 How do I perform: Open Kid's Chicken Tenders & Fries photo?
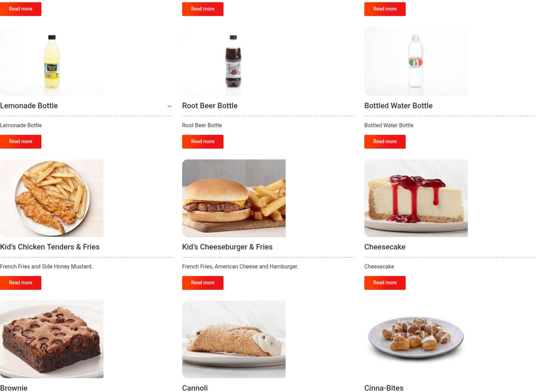click(x=52, y=198)
